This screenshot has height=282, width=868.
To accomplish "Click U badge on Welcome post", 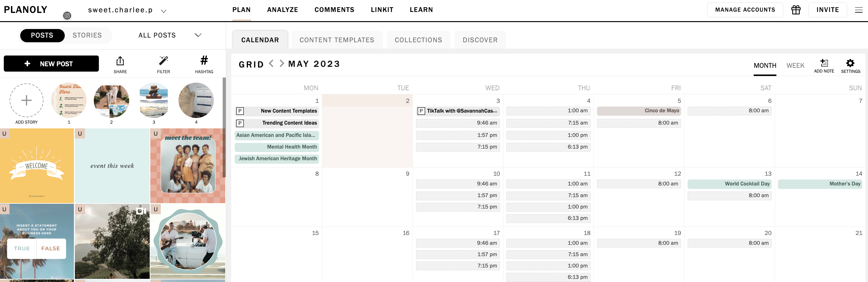I will 4,134.
